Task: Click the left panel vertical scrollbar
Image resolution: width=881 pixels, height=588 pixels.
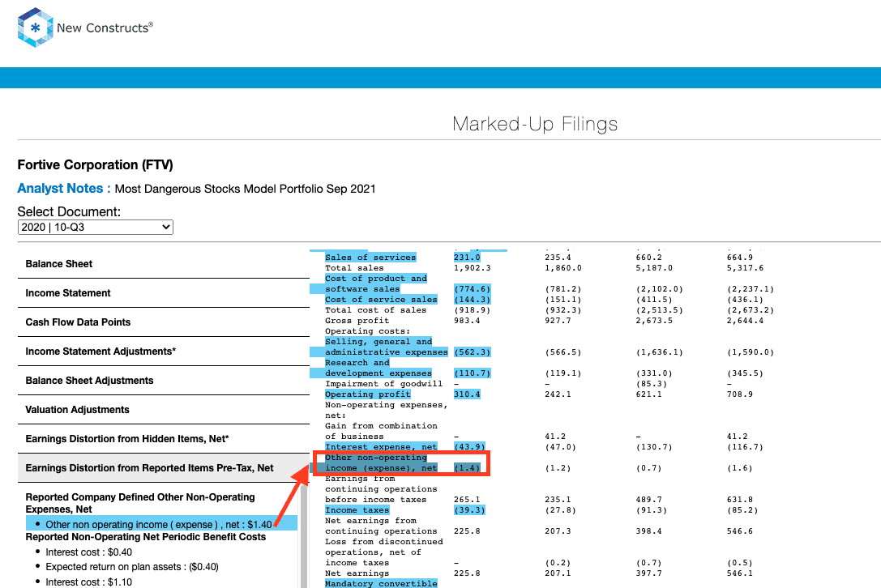Action: [x=304, y=535]
